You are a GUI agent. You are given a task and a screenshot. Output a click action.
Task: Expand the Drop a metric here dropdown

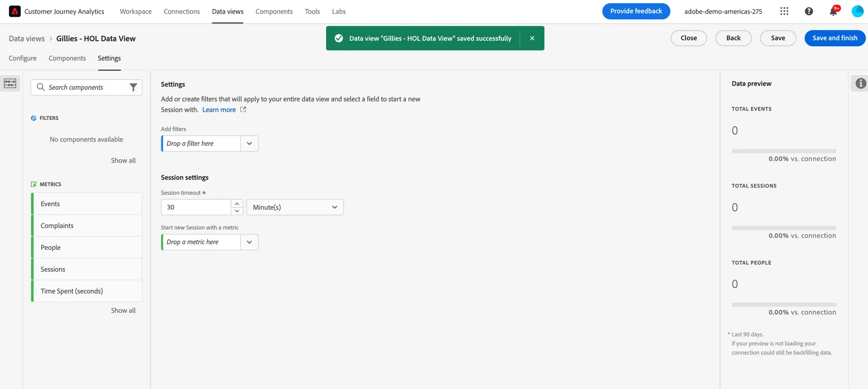[249, 242]
